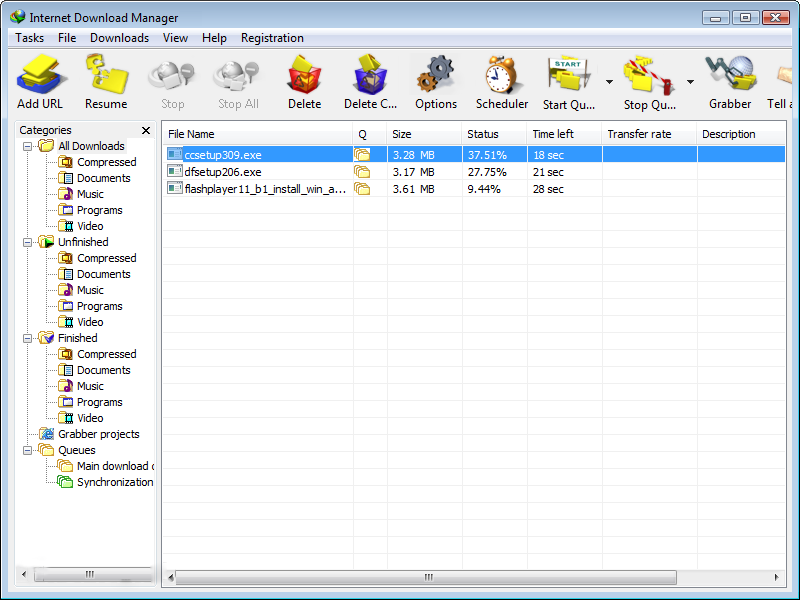The image size is (800, 600).
Task: Sort by the Status column header
Action: point(494,134)
